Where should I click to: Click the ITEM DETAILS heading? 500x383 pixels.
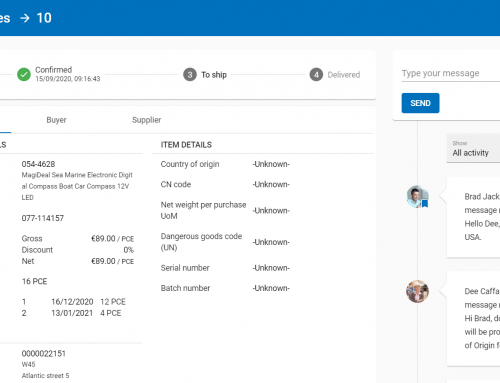tap(186, 145)
